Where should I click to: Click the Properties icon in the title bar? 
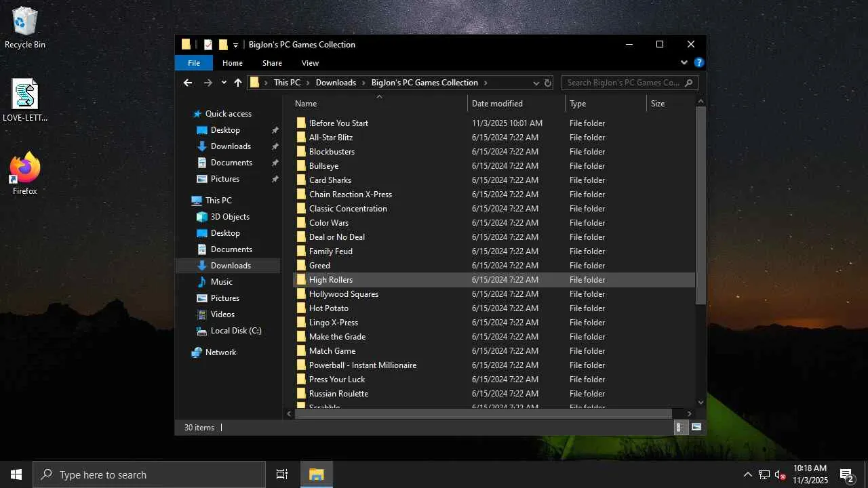click(x=208, y=45)
